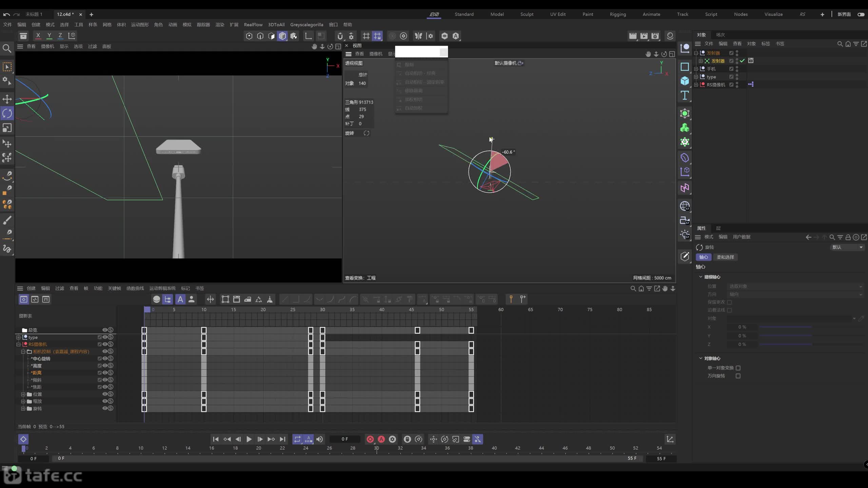Screen dimensions: 868x488
Task: Toggle visibility eye for 总览 track
Action: point(105,330)
